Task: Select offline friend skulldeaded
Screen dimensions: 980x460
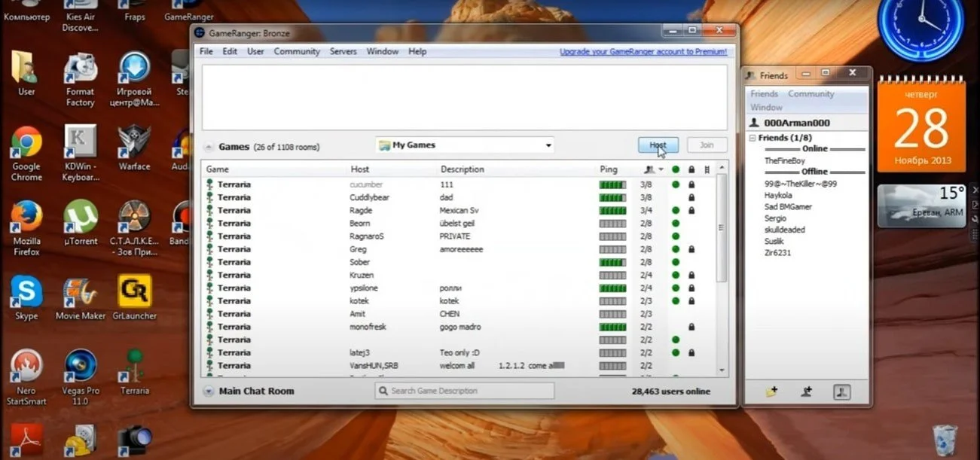Action: tap(784, 230)
